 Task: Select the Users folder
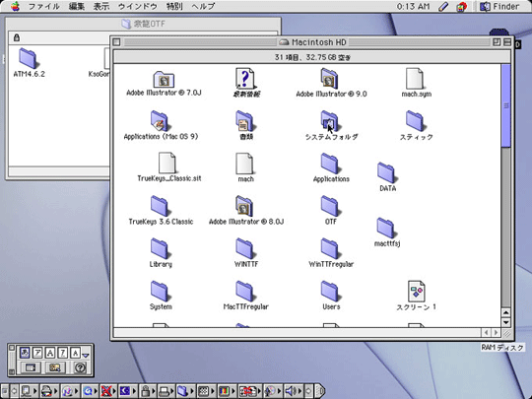click(x=330, y=291)
